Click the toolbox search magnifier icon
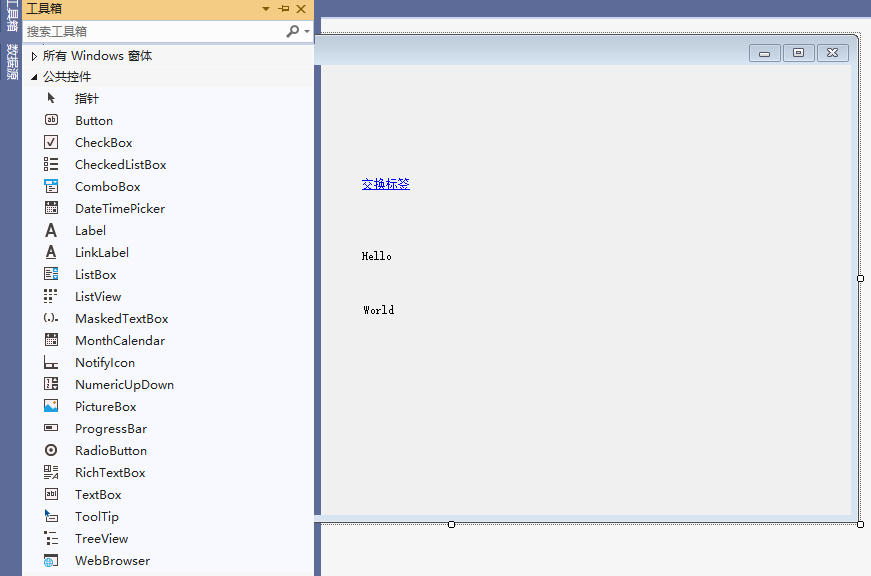Image resolution: width=871 pixels, height=576 pixels. [x=293, y=31]
